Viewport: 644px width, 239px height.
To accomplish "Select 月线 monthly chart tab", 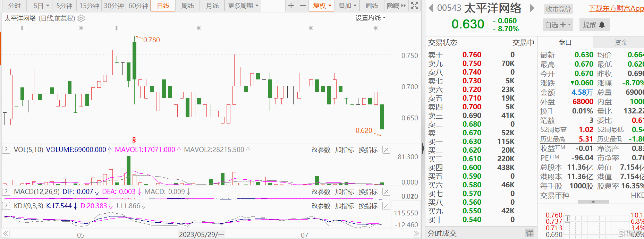I will (212, 6).
